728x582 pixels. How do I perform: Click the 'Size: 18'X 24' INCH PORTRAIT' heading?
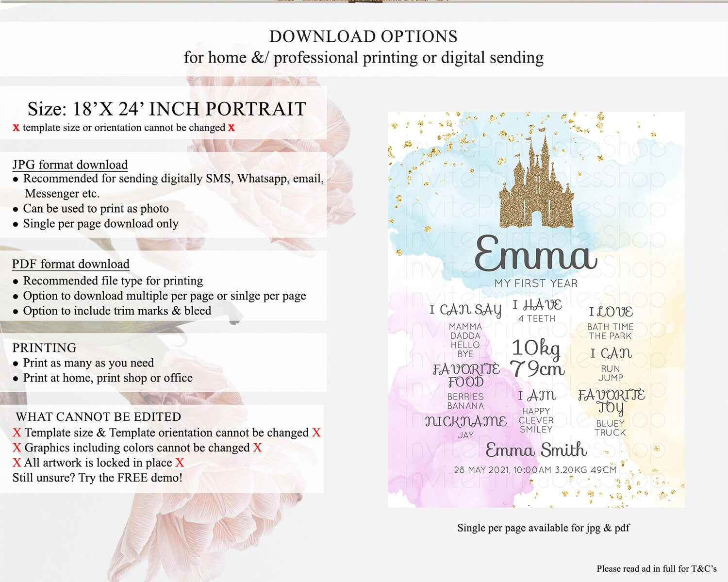click(x=166, y=109)
